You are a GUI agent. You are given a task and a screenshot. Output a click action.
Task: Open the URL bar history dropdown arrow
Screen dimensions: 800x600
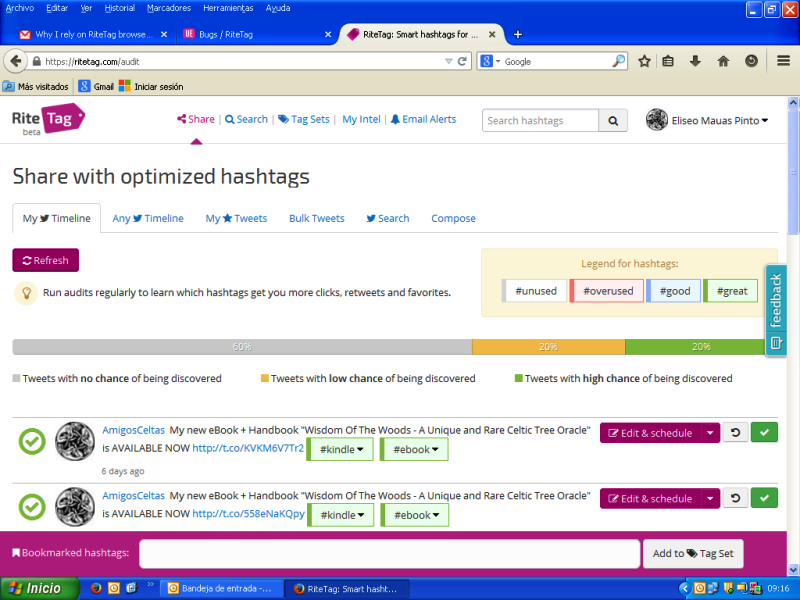point(448,62)
